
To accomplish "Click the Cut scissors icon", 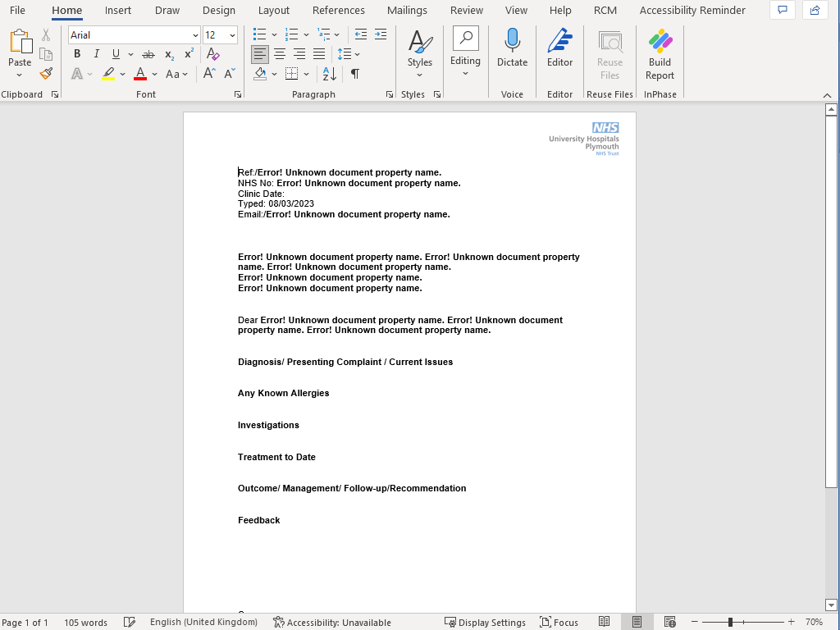I will (x=46, y=34).
